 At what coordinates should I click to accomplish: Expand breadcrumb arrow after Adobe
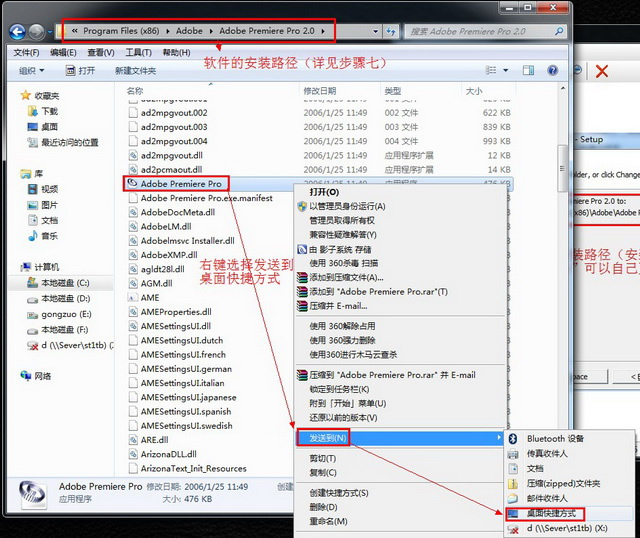click(x=211, y=31)
